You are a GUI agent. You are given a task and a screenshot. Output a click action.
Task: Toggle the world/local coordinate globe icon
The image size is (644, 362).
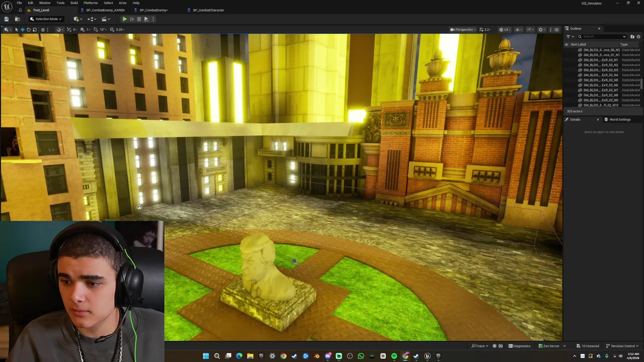coord(43,30)
